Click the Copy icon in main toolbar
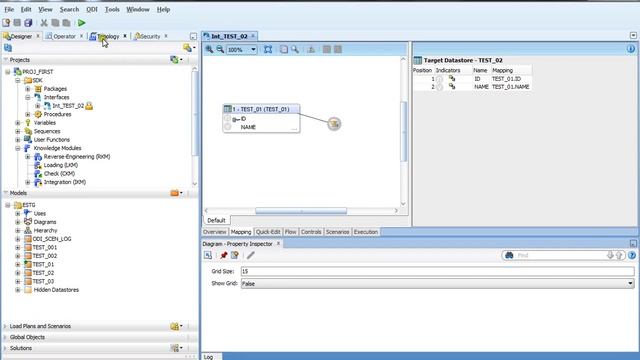The width and height of the screenshot is (640, 360). (x=55, y=23)
